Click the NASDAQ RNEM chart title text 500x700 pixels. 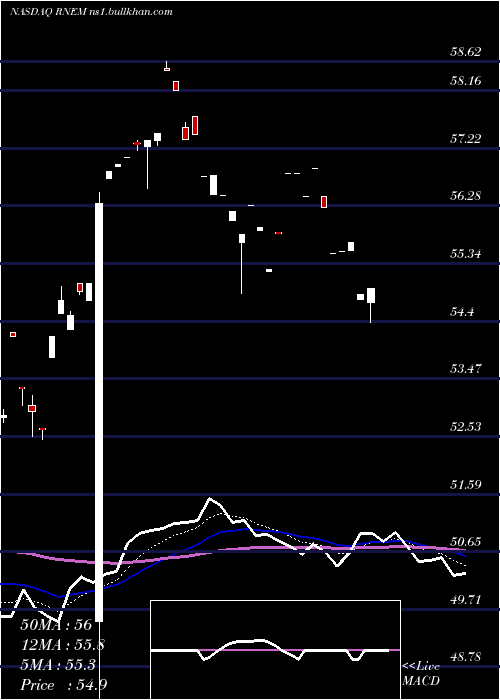click(91, 12)
